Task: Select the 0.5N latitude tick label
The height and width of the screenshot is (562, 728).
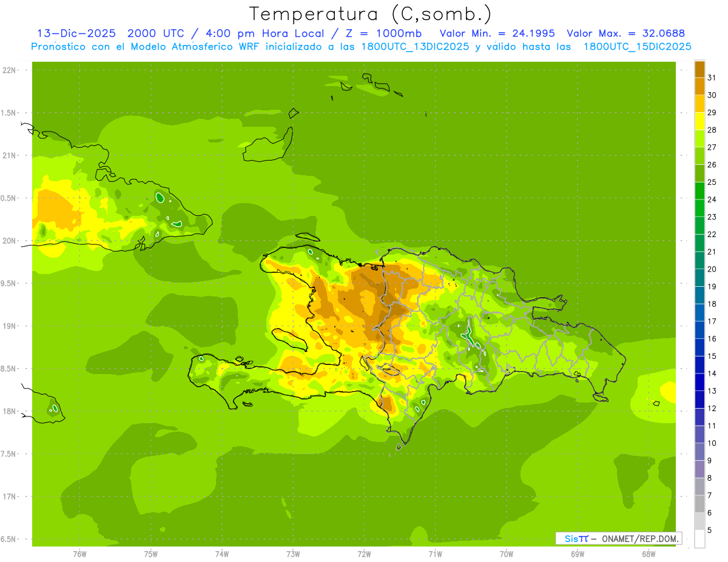Action: pos(9,198)
